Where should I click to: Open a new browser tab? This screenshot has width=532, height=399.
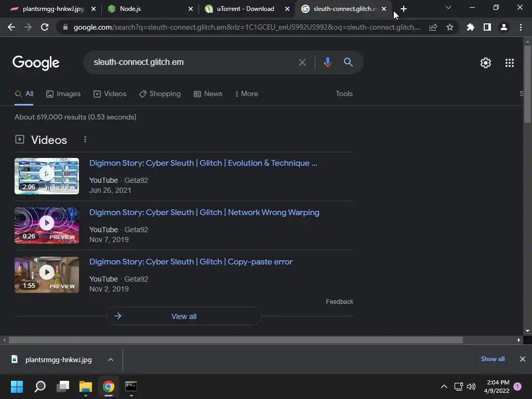coord(403,9)
